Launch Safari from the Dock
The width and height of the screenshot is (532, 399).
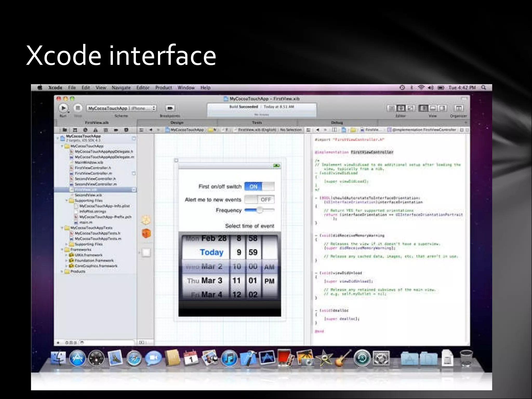coord(134,359)
